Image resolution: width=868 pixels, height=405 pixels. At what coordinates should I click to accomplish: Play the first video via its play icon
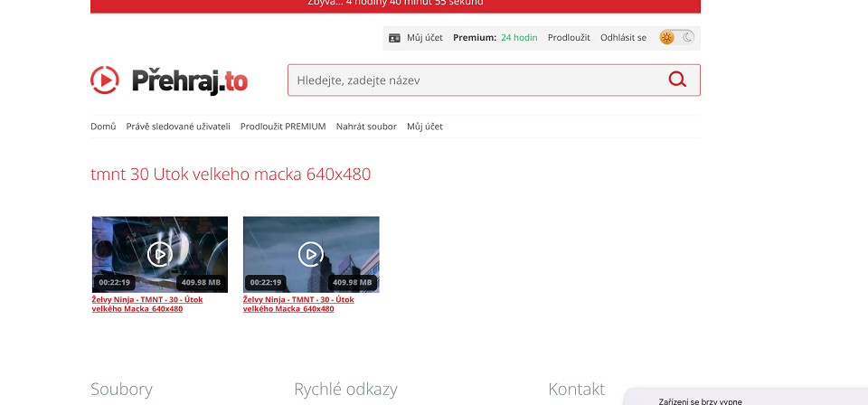(x=159, y=255)
